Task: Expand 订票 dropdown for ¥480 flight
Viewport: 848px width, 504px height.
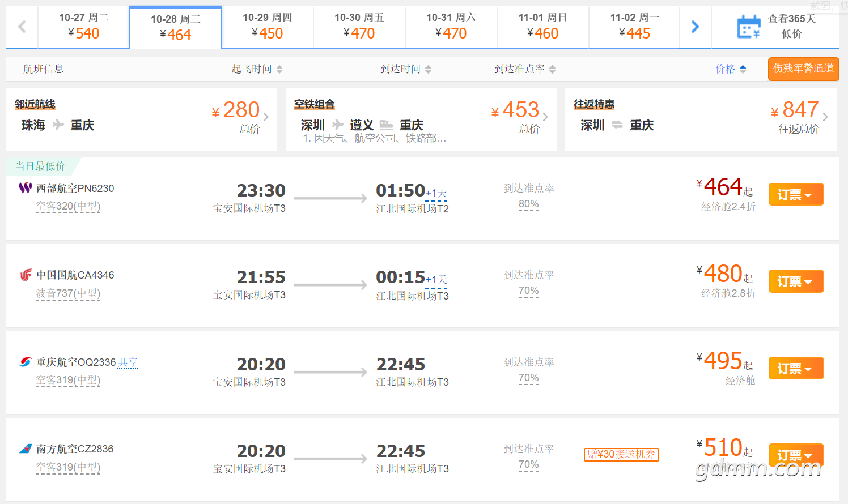Action: [796, 281]
